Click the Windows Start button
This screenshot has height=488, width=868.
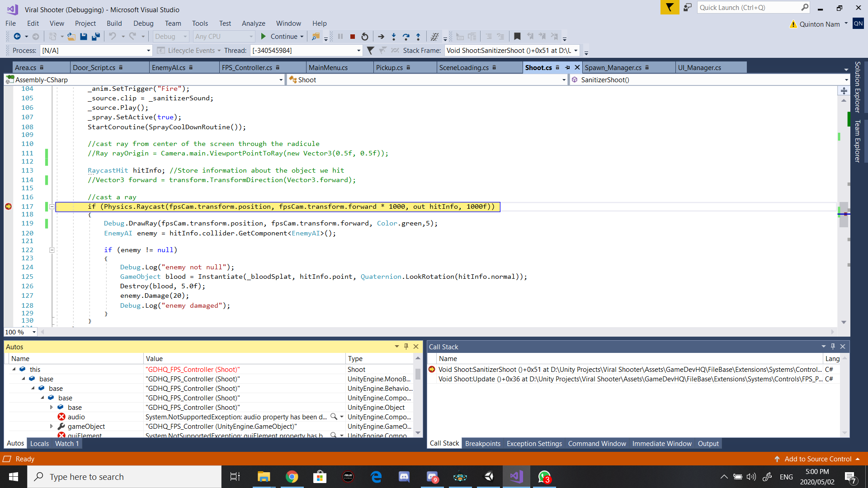point(14,477)
